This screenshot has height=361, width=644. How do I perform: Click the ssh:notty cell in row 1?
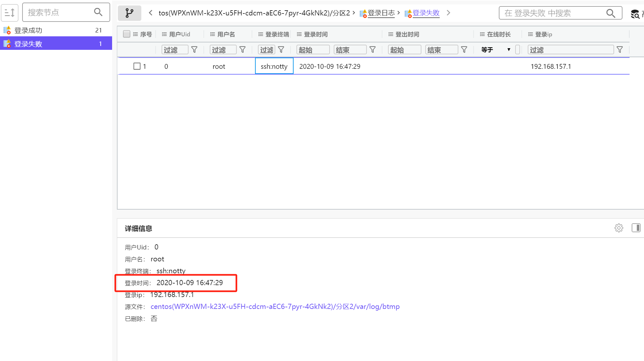274,66
